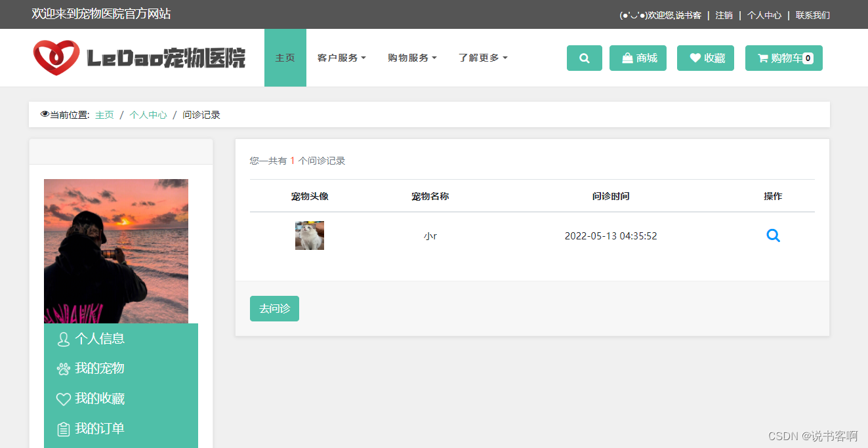The width and height of the screenshot is (868, 448).
Task: Click the 主页 breadcrumb link
Action: (x=104, y=115)
